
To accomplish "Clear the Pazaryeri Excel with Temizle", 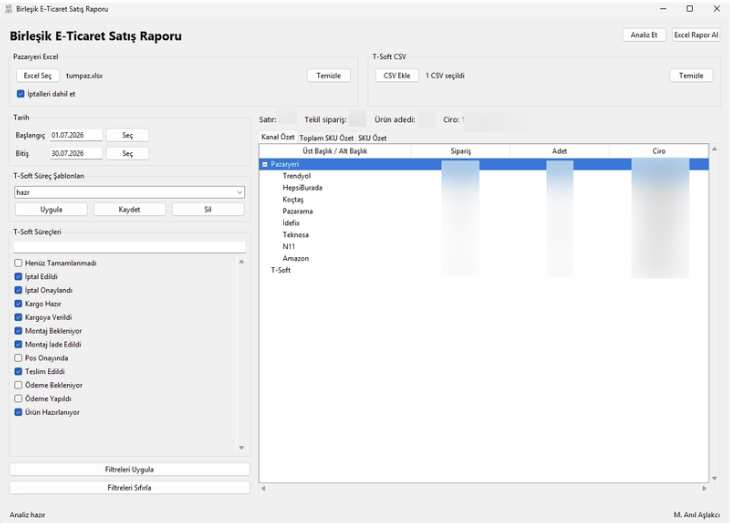I will [329, 75].
